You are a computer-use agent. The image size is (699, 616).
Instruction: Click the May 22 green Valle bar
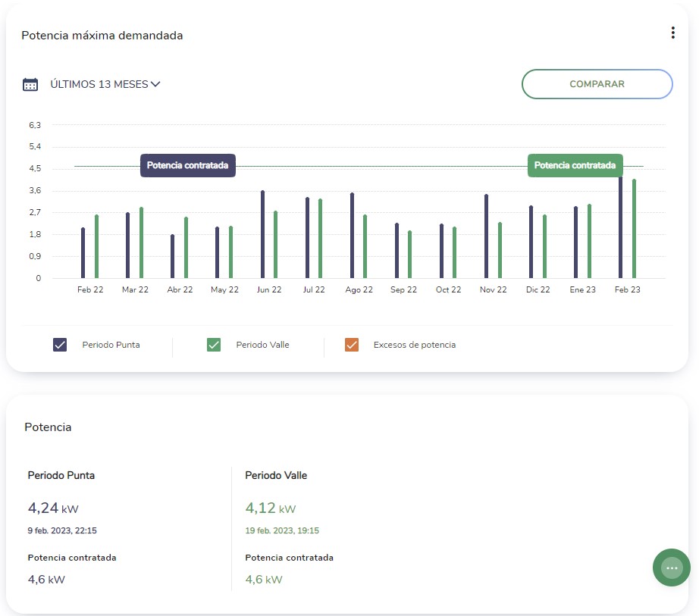pyautogui.click(x=230, y=252)
